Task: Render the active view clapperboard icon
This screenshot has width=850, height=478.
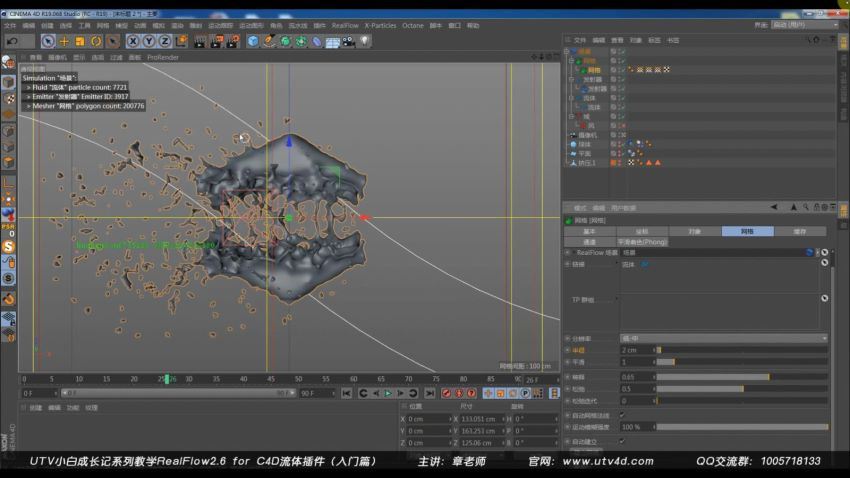Action: click(200, 41)
